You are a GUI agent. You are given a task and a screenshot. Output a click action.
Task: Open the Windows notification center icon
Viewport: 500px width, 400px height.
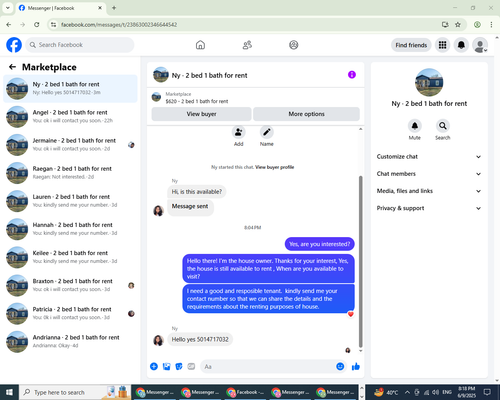[487, 392]
